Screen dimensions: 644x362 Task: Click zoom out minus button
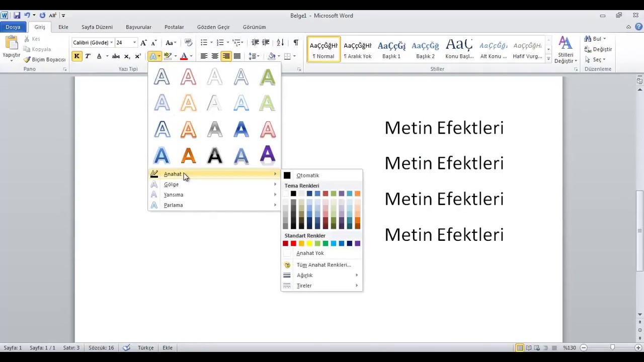point(584,348)
